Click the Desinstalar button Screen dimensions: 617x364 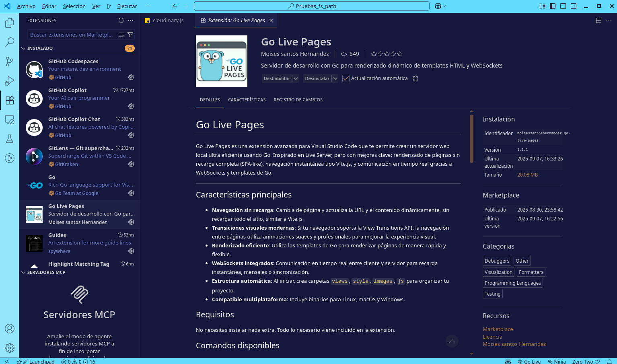(317, 78)
